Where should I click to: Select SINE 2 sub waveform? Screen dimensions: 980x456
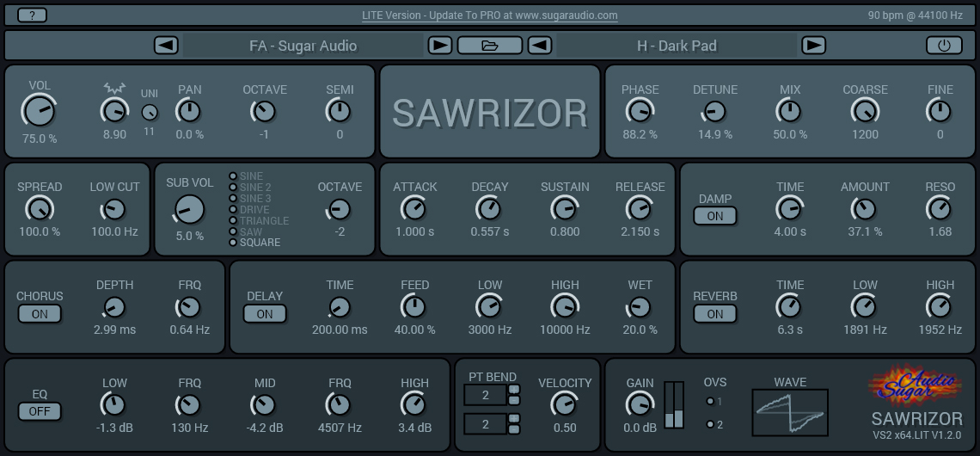(x=250, y=187)
